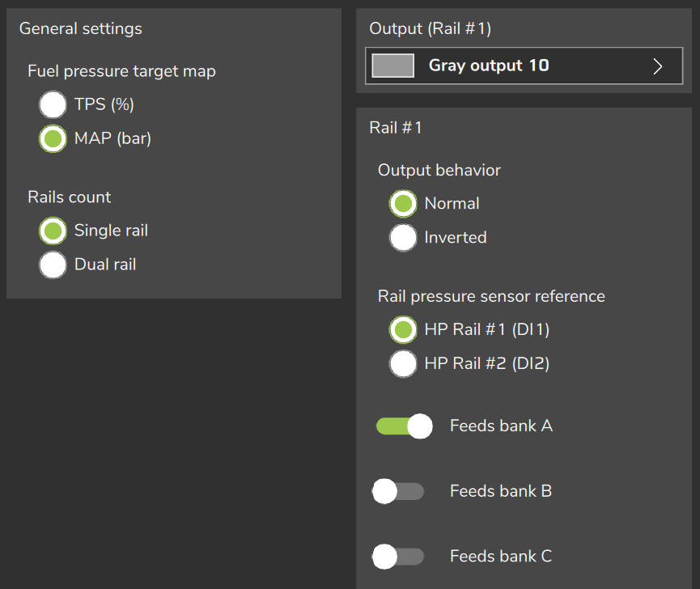Select MAP (bar) as fuel pressure target
The height and width of the screenshot is (589, 700).
tap(53, 139)
